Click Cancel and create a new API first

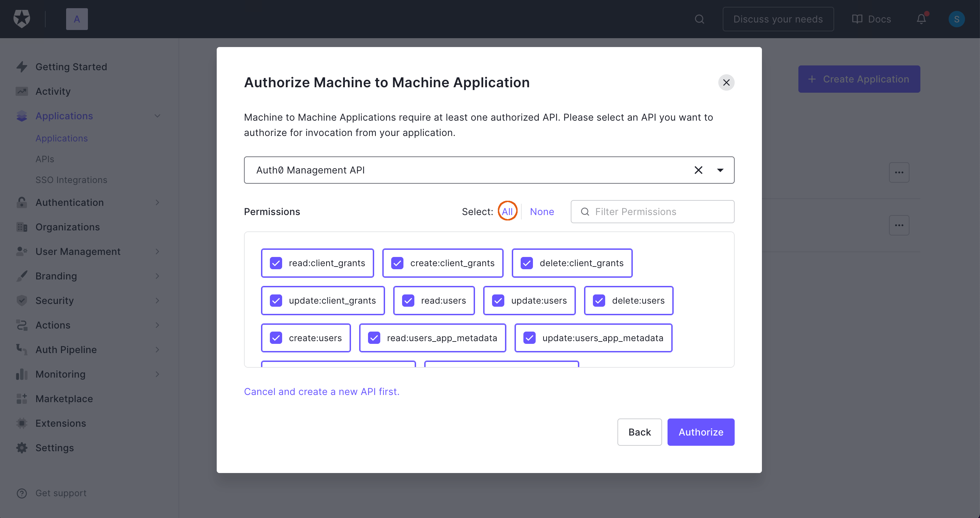click(321, 392)
